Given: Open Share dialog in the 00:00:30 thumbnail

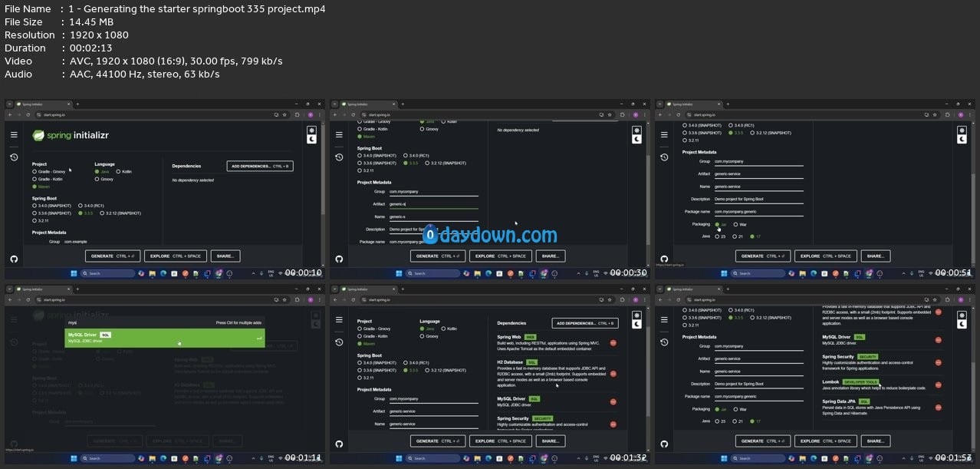Looking at the screenshot, I should 550,256.
